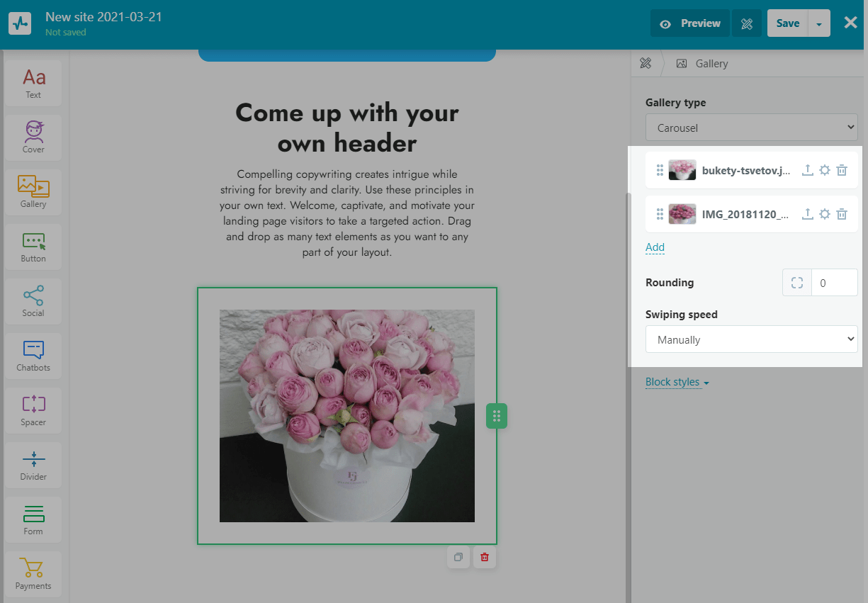The width and height of the screenshot is (868, 603).
Task: Add a Text element from sidebar
Action: click(x=33, y=83)
